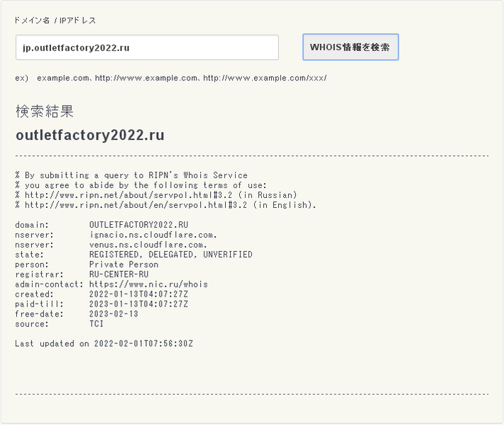Viewport: 504px width, 425px height.
Task: Click the WHOIS情報を検索 button
Action: 351,48
